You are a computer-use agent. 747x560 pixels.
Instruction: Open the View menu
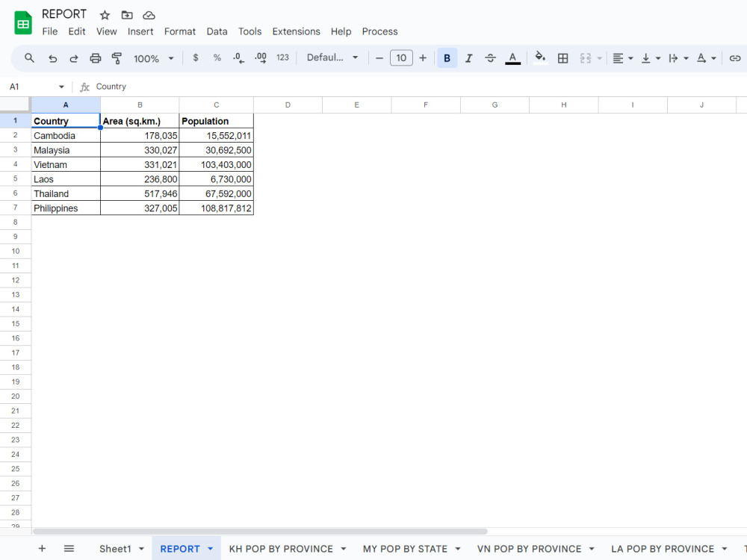tap(106, 31)
